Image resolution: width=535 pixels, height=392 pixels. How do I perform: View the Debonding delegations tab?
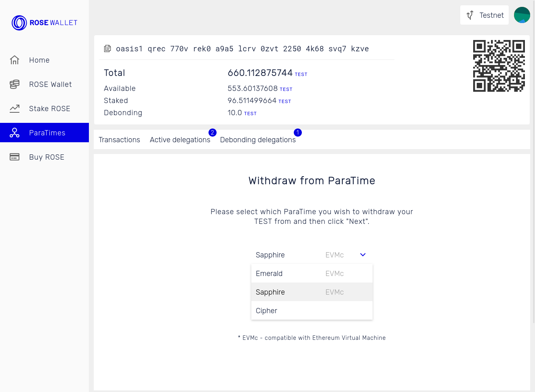pos(258,139)
